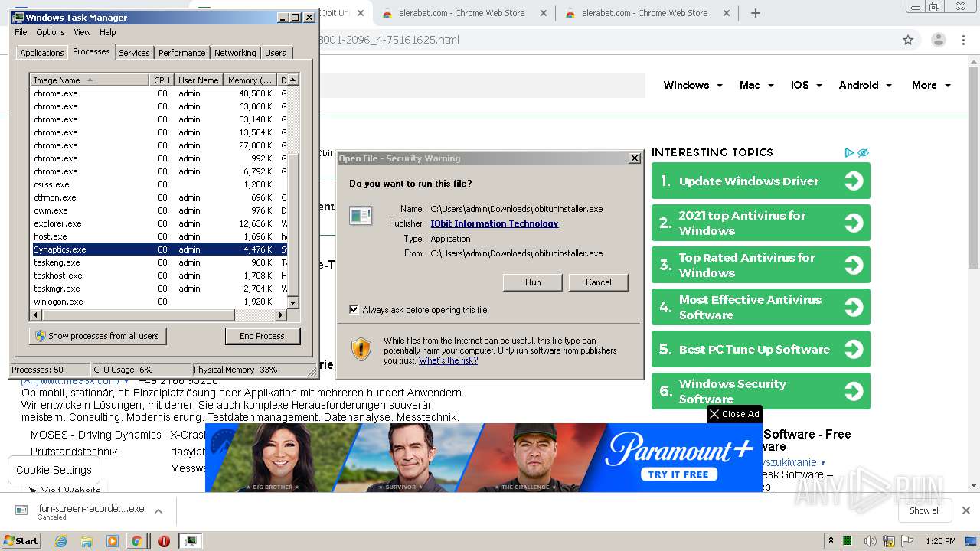
Task: Open the What's the risk? link
Action: point(448,360)
